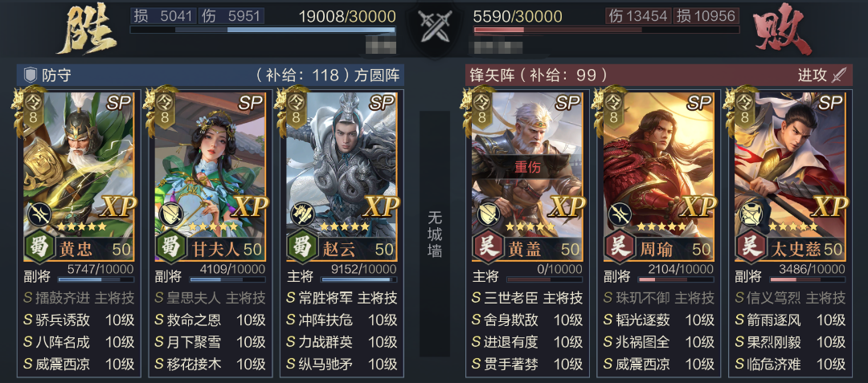Click the 蜀 faction badge on 赵云
The height and width of the screenshot is (383, 868).
click(300, 247)
